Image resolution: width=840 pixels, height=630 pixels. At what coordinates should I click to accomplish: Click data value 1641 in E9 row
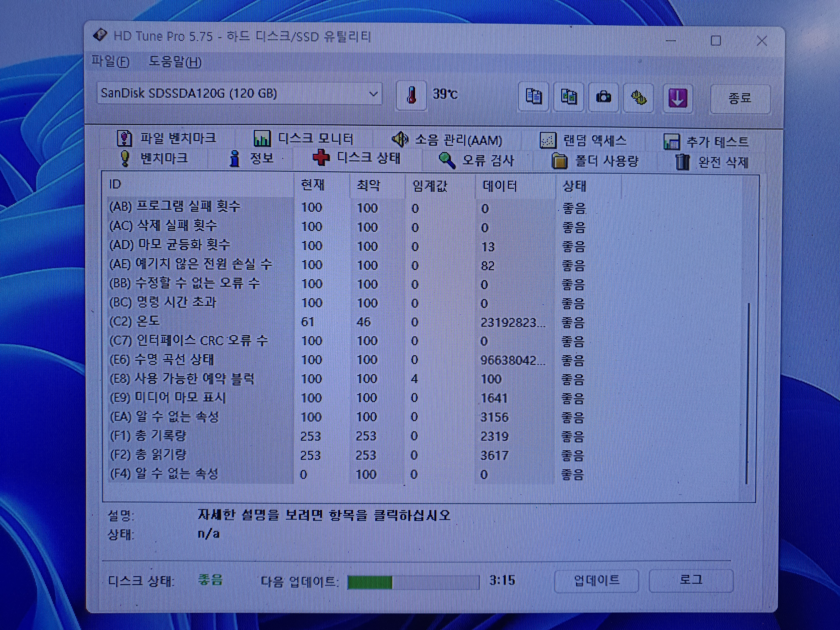pos(494,398)
